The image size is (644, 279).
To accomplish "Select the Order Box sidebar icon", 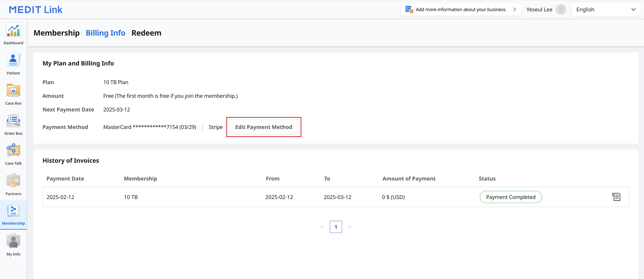I will [x=13, y=121].
